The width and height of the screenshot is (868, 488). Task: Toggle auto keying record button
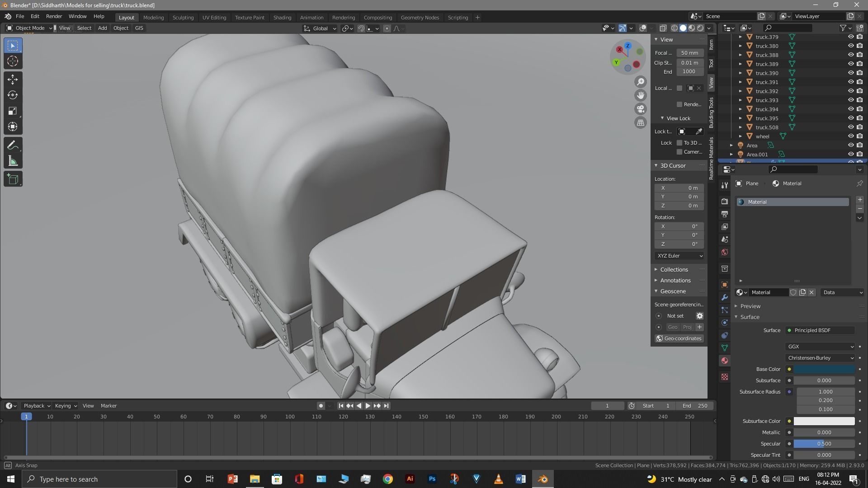click(321, 406)
